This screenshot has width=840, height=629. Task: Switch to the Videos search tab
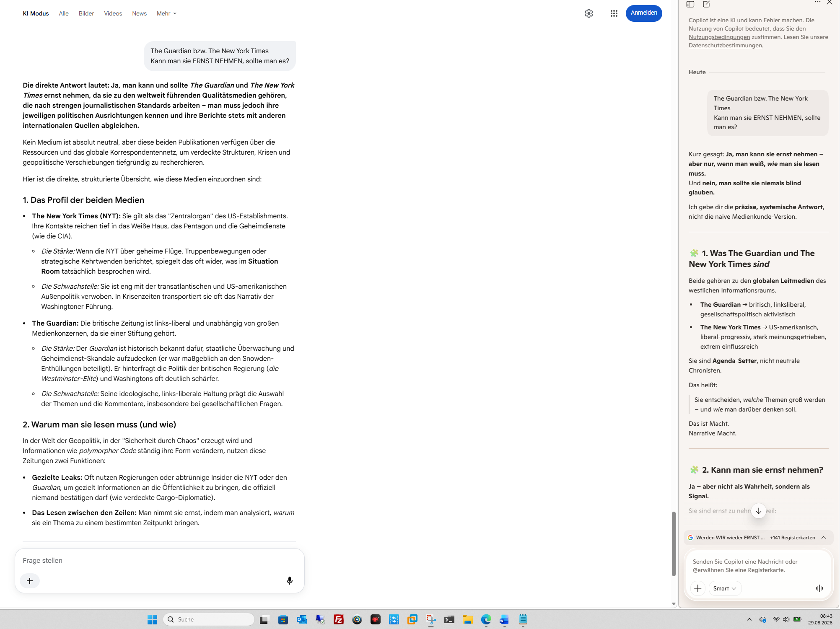click(x=113, y=13)
